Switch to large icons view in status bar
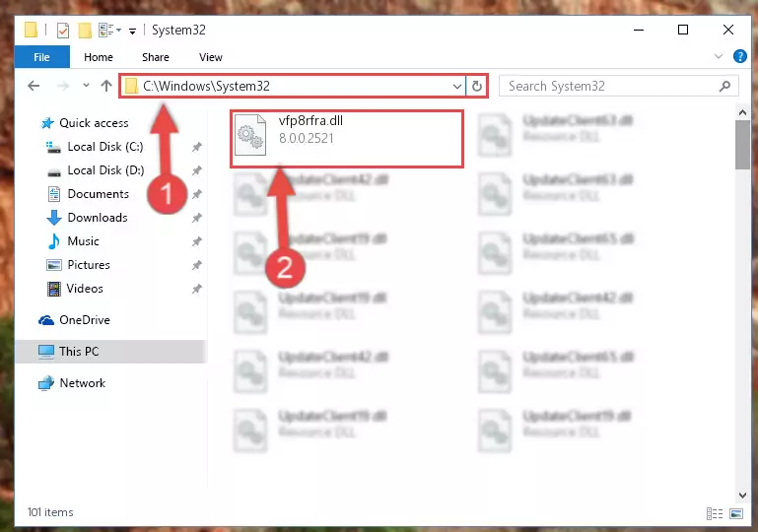This screenshot has height=532, width=758. [x=736, y=513]
